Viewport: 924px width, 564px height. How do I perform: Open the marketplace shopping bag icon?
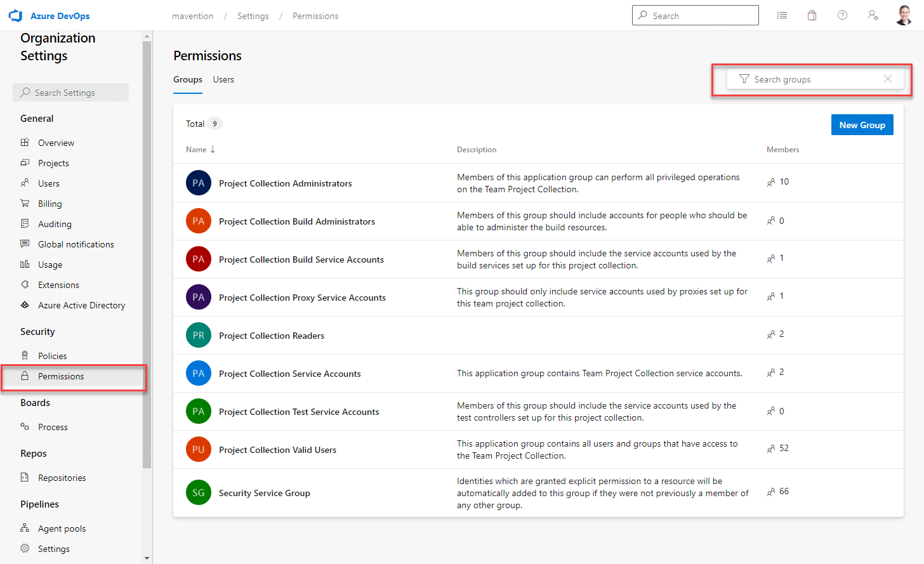[x=812, y=16]
